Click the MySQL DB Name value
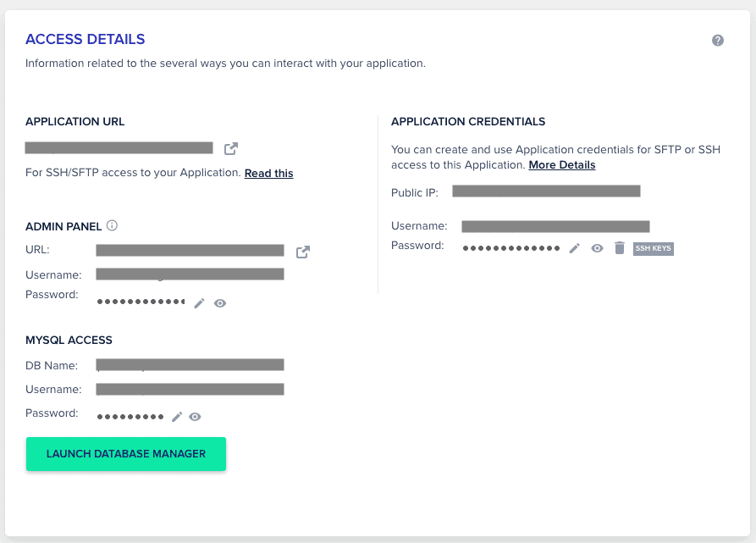This screenshot has width=756, height=543. pyautogui.click(x=190, y=365)
